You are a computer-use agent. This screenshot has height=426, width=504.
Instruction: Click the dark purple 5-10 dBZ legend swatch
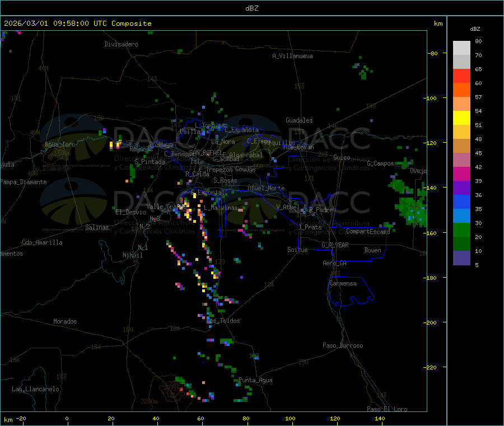click(461, 258)
